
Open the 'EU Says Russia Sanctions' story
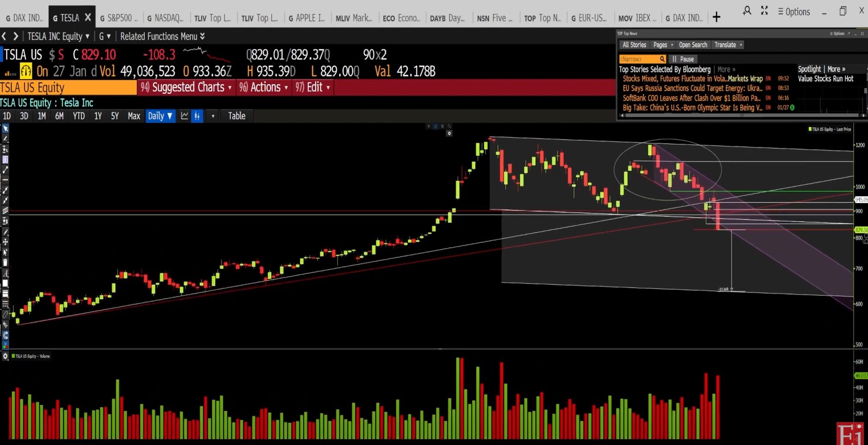point(692,88)
